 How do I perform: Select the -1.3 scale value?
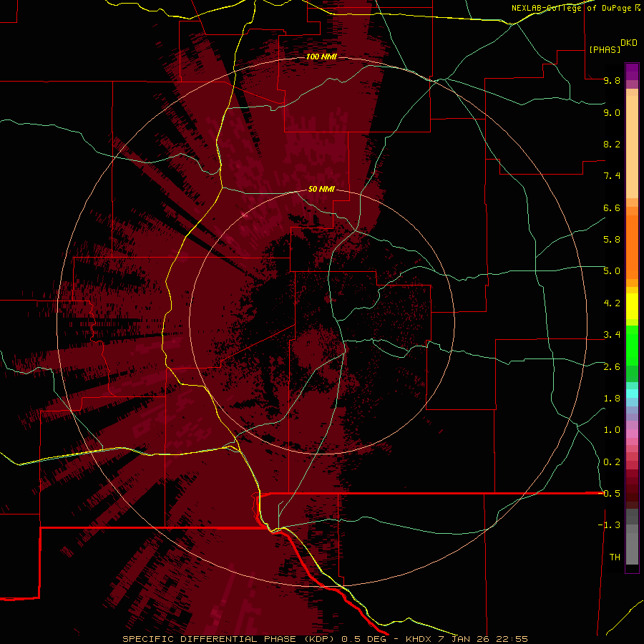[x=609, y=525]
